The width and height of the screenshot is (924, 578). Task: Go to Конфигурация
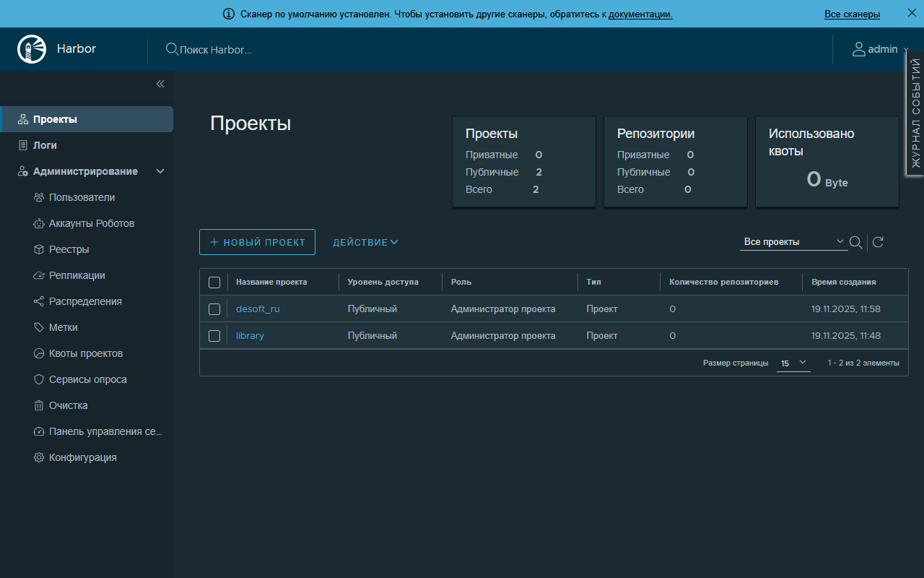(x=83, y=457)
